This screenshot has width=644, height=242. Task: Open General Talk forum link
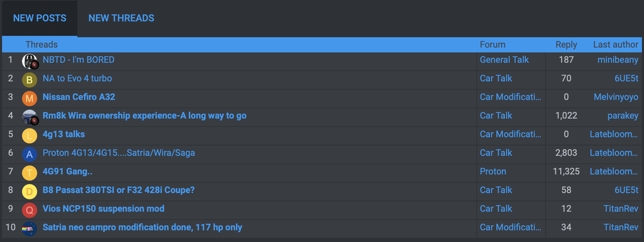pyautogui.click(x=504, y=60)
